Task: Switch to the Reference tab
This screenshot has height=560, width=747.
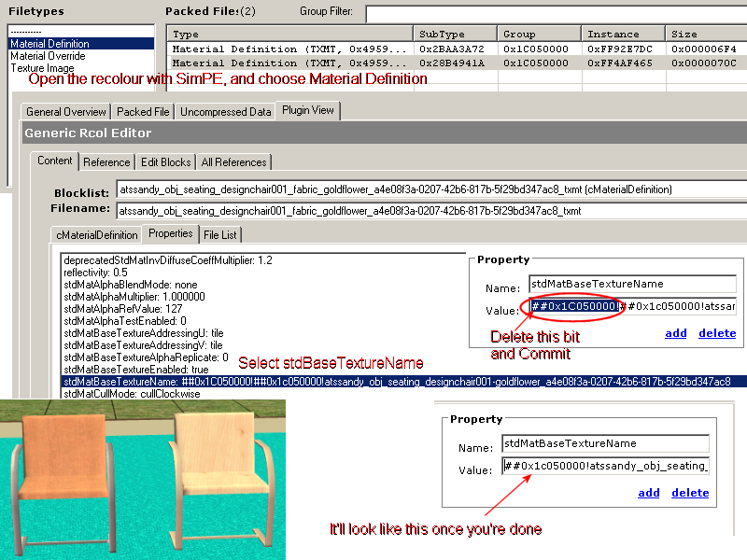Action: 106,162
